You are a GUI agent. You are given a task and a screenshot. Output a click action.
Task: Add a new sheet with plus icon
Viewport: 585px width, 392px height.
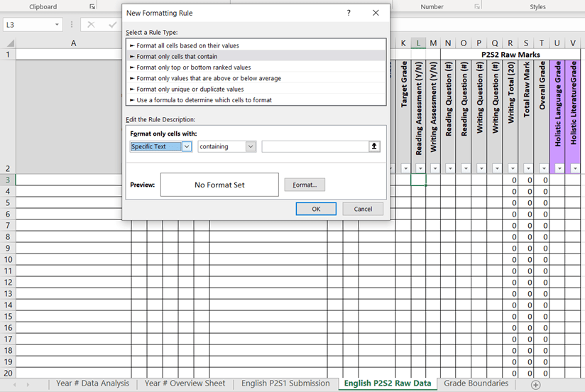click(x=536, y=384)
